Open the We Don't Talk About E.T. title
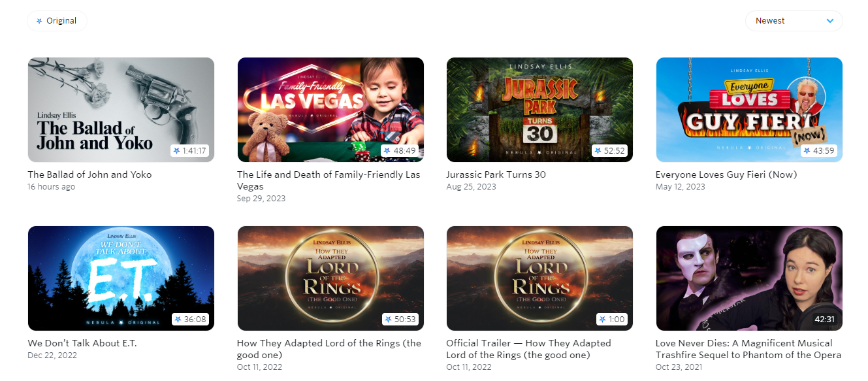 (82, 343)
